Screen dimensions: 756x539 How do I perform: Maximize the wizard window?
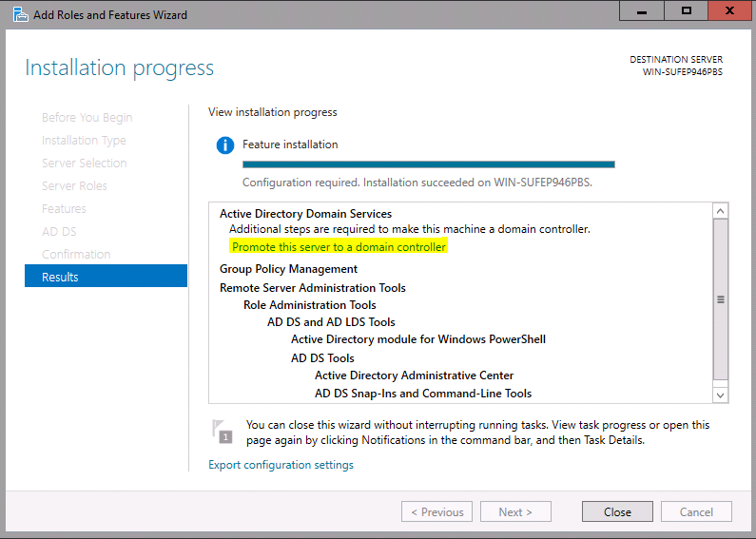tap(686, 11)
